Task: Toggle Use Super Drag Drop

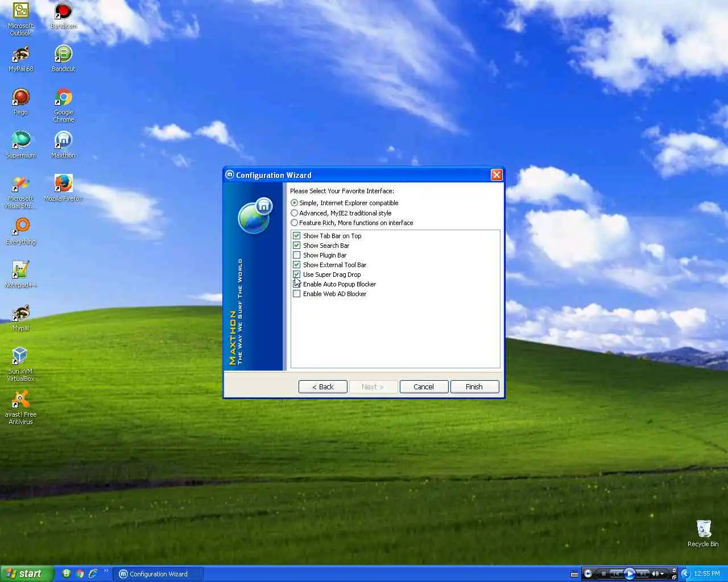Action: pyautogui.click(x=296, y=275)
